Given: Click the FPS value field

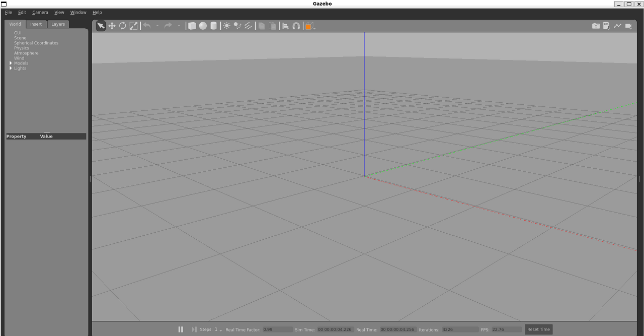Looking at the screenshot, I should 506,329.
